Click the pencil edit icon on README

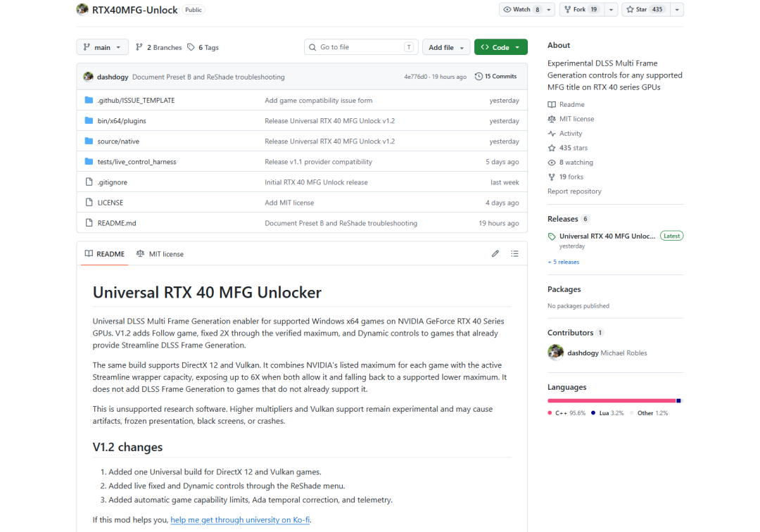point(495,253)
